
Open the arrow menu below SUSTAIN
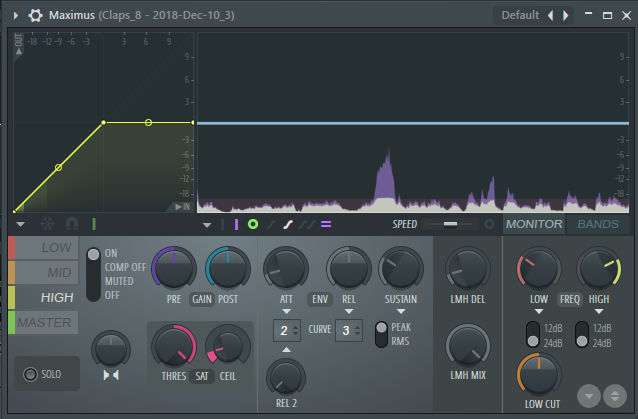[x=401, y=311]
